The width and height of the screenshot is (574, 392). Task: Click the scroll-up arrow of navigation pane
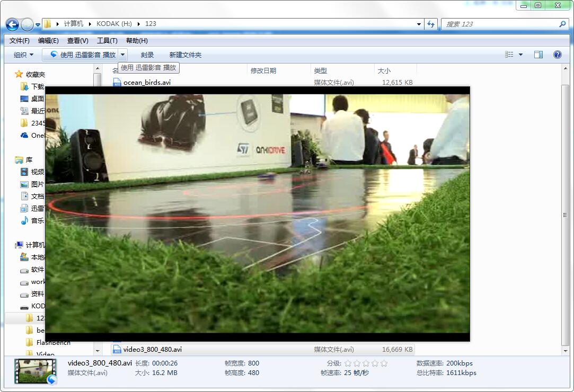[98, 68]
